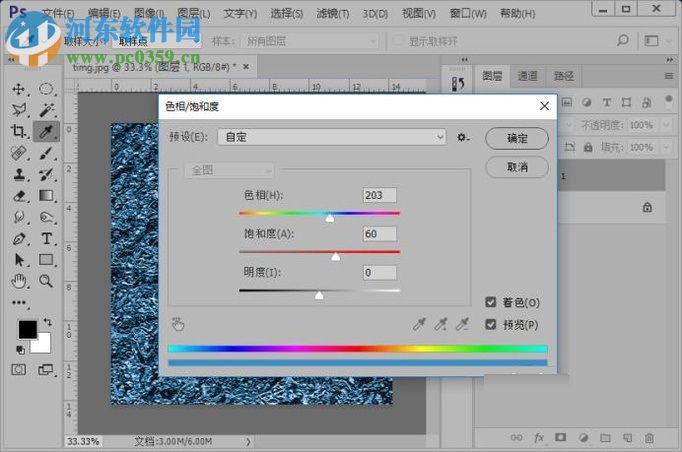Toggle the Preview (预览) checkbox
Image resolution: width=682 pixels, height=452 pixels.
[491, 324]
